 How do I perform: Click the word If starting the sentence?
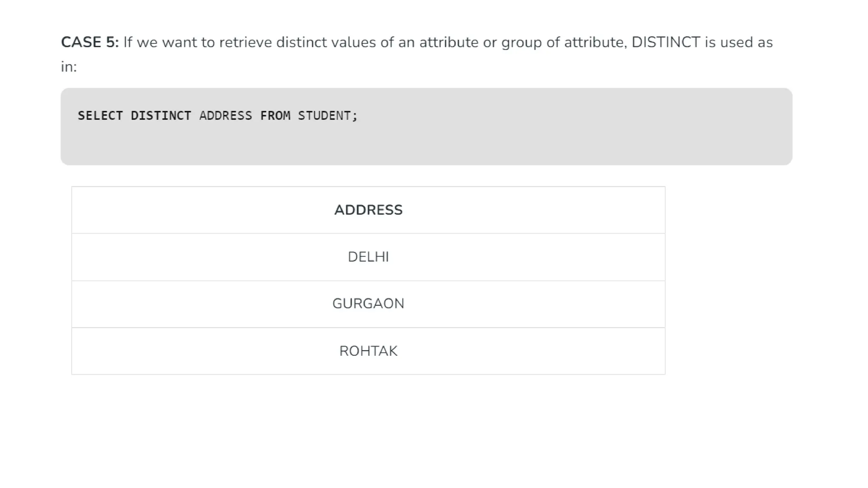coord(128,42)
